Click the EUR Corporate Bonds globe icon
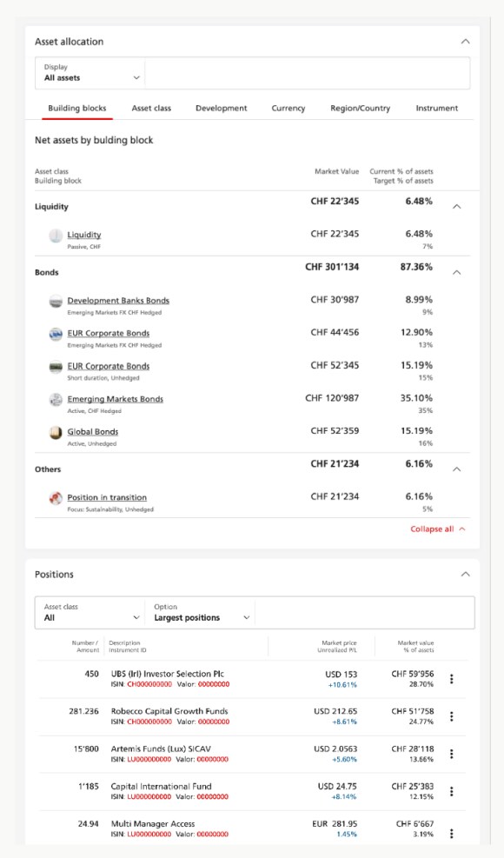 click(x=55, y=336)
